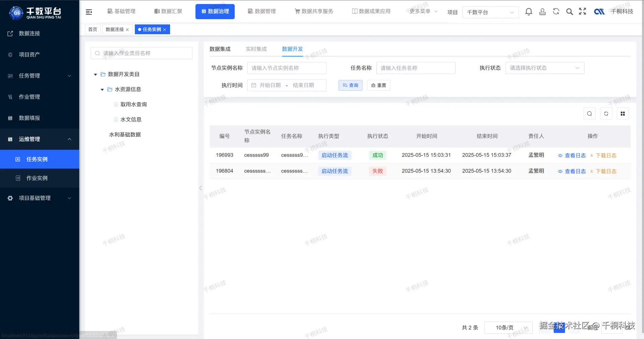The image size is (644, 339).
Task: Select the 数据开发 tab
Action: pyautogui.click(x=292, y=49)
